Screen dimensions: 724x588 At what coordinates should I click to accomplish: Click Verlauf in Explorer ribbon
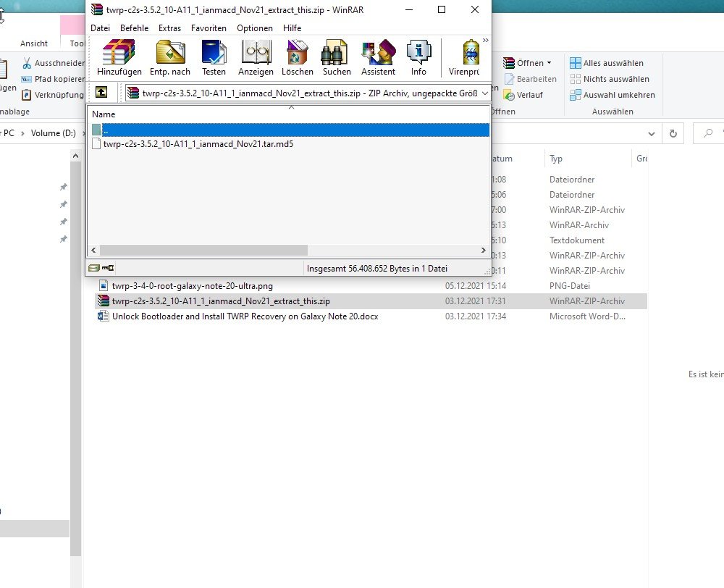pos(523,95)
